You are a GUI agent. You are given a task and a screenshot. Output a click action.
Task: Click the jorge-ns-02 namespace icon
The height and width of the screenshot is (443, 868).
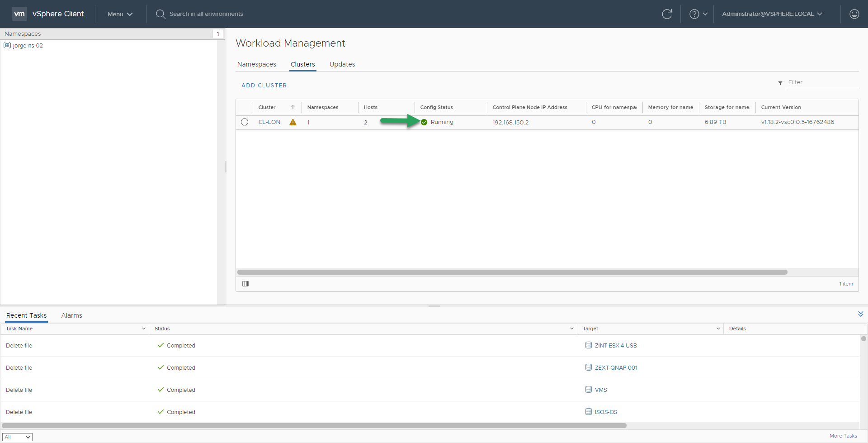7,45
